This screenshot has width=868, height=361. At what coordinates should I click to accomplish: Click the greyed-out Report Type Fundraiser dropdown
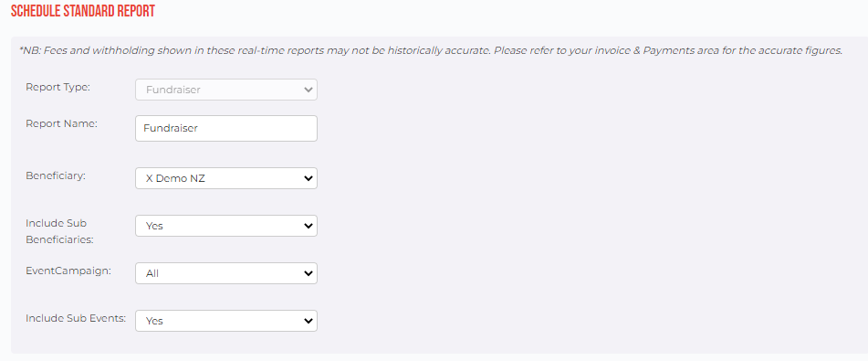click(x=225, y=90)
